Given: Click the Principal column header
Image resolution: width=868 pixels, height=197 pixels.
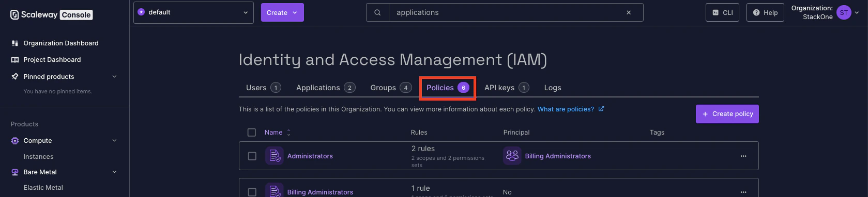Looking at the screenshot, I should (x=516, y=133).
